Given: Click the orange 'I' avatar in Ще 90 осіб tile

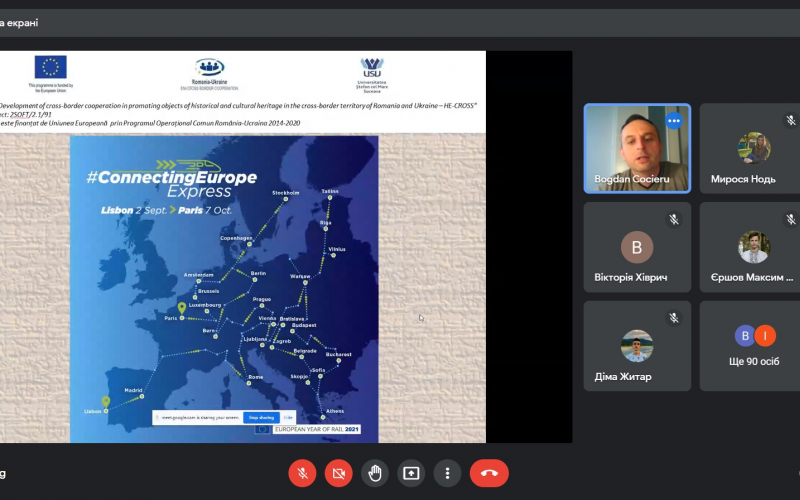Looking at the screenshot, I should tap(765, 336).
